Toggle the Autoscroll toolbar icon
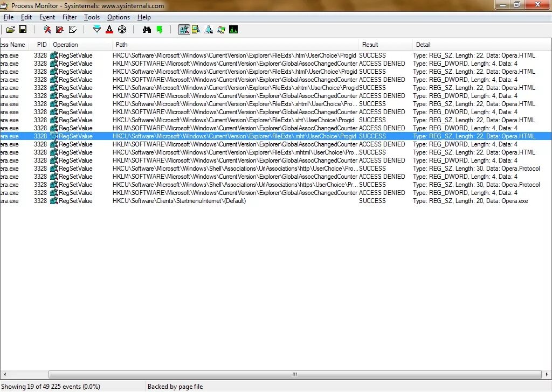 coord(60,30)
